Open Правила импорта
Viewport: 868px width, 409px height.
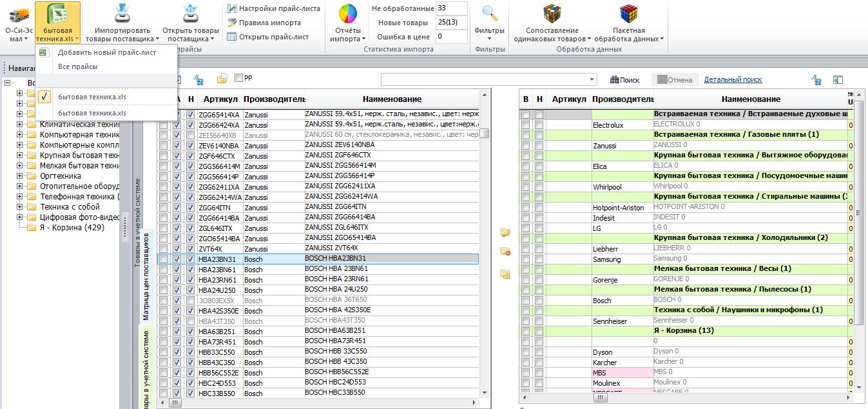pyautogui.click(x=264, y=23)
